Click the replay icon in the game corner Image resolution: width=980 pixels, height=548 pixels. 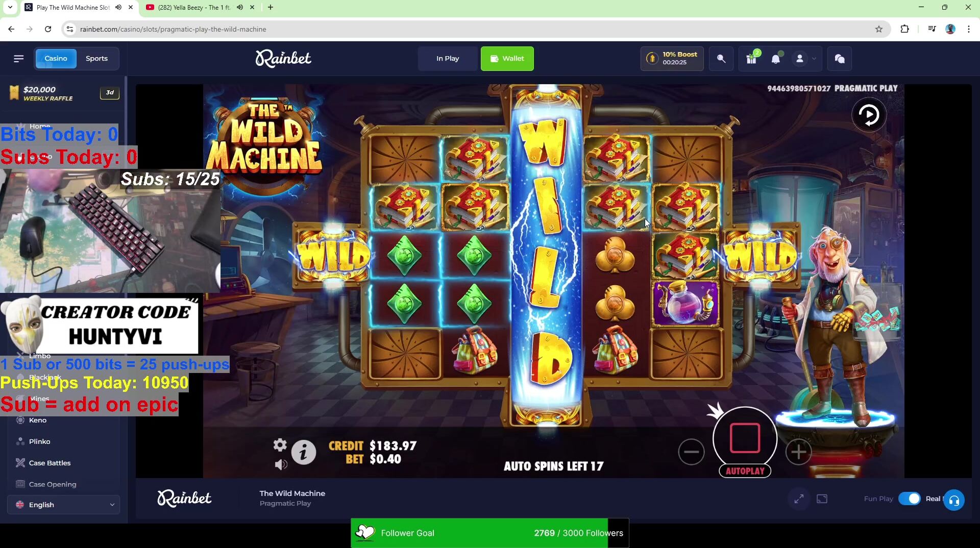click(x=869, y=115)
